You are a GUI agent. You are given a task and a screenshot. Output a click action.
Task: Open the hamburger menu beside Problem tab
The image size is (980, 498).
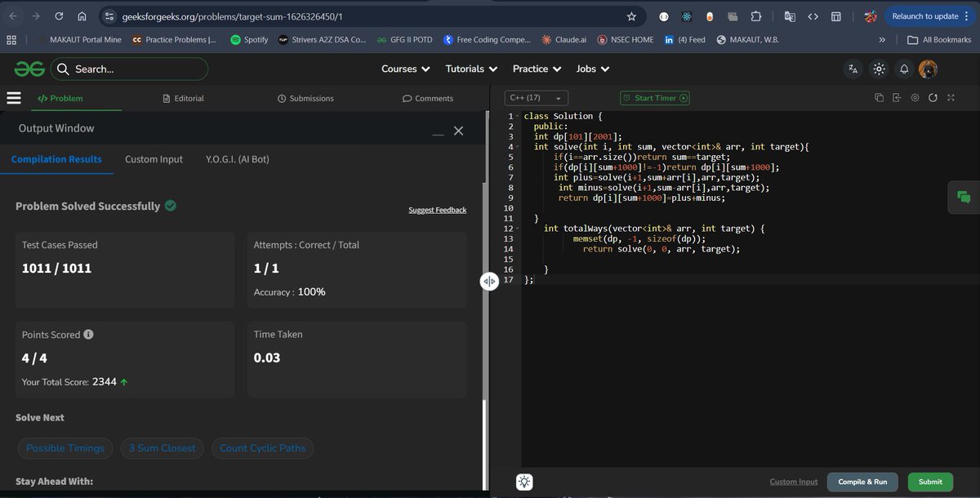click(x=13, y=98)
